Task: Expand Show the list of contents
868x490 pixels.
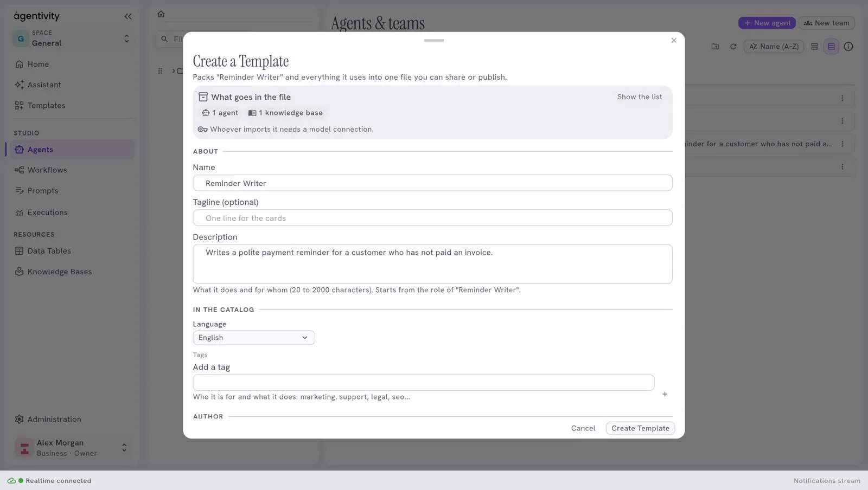Action: tap(640, 97)
